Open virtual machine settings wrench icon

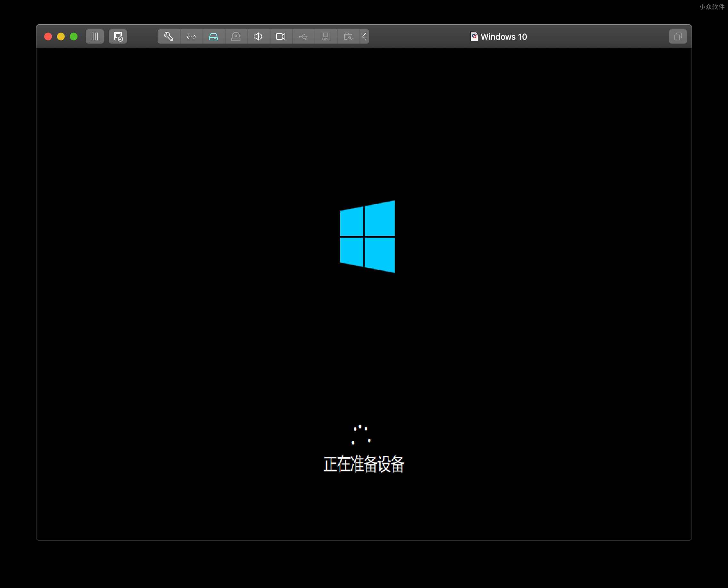click(x=169, y=37)
